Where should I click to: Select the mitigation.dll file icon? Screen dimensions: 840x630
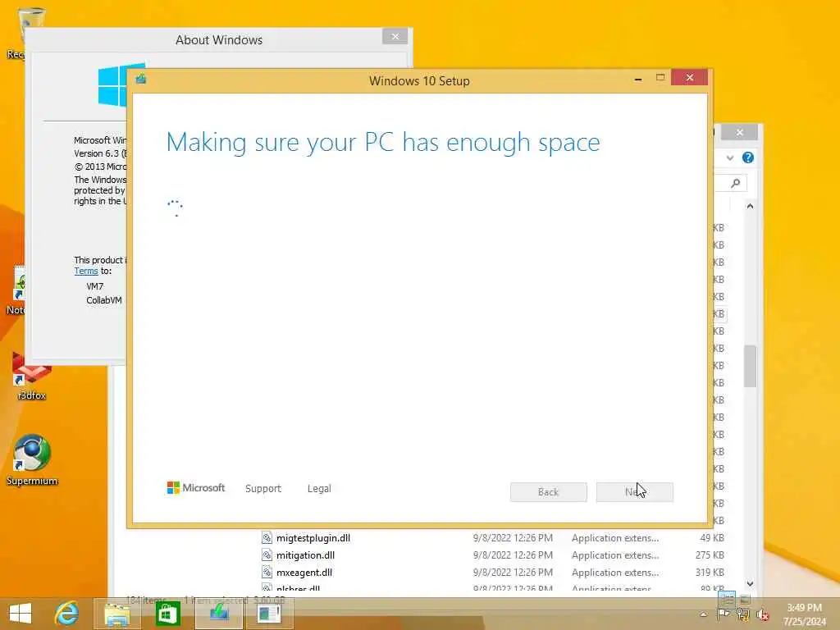267,555
